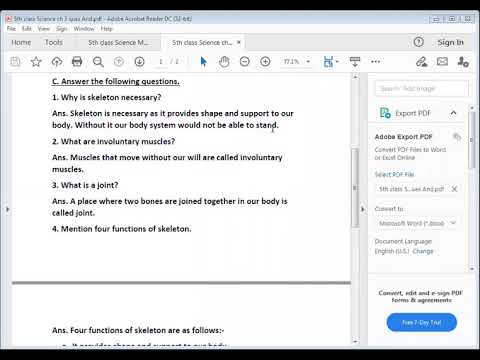Zoom in with the plus icon

[x=265, y=62]
